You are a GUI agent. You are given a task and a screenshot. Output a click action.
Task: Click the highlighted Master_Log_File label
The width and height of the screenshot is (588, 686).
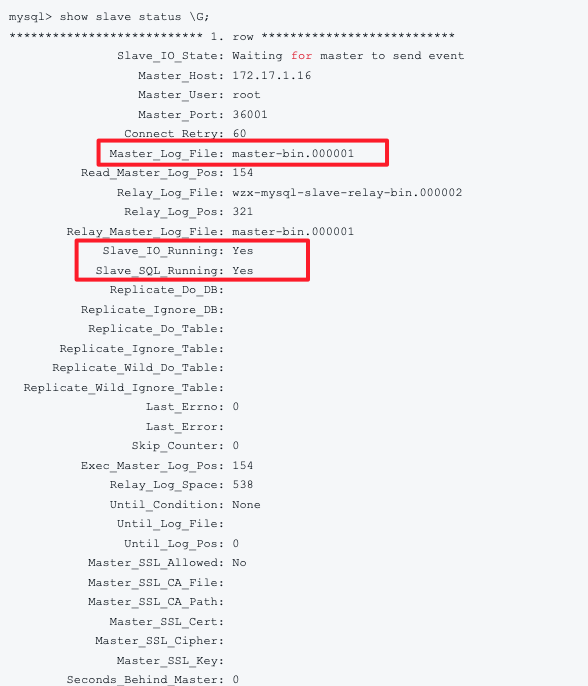click(166, 154)
